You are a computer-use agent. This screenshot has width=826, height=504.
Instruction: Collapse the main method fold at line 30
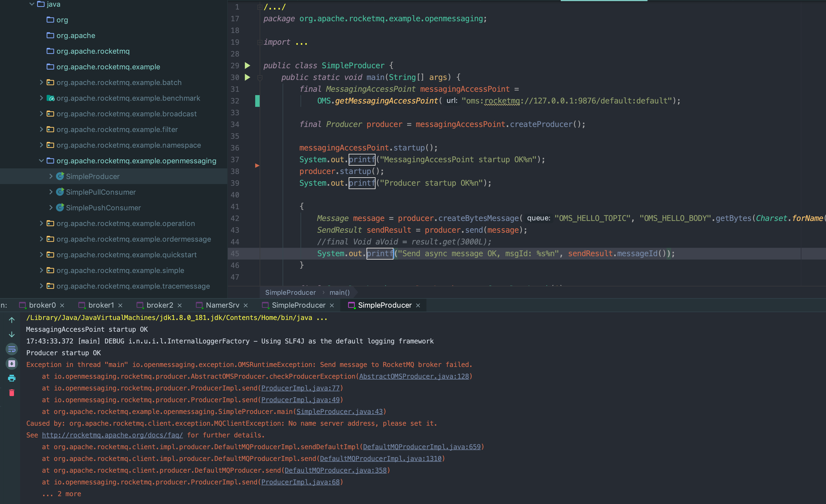[x=260, y=77]
